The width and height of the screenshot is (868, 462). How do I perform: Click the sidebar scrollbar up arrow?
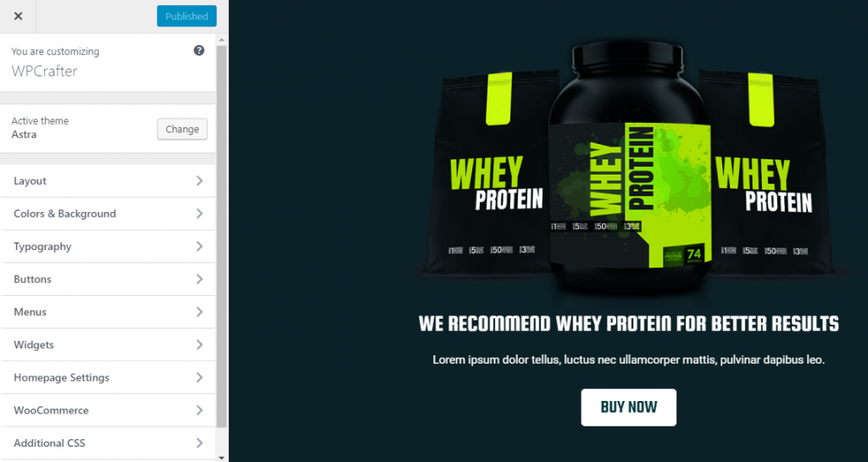pyautogui.click(x=221, y=40)
